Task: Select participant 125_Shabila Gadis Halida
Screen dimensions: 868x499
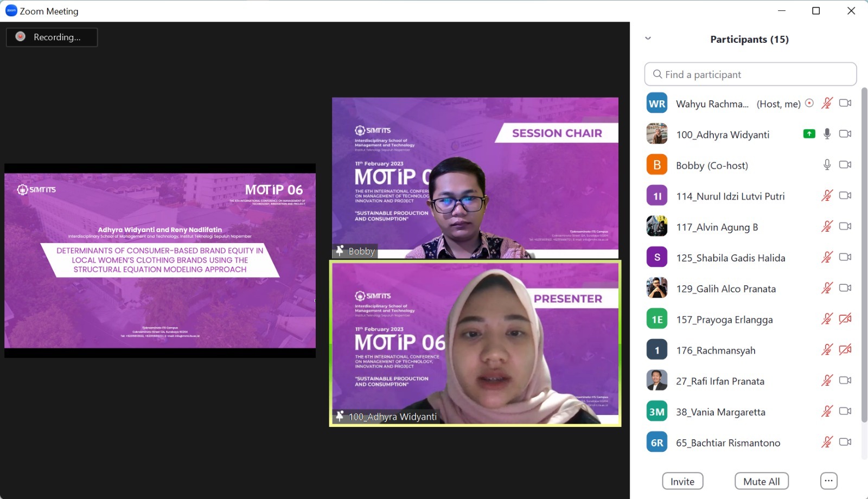Action: [730, 258]
